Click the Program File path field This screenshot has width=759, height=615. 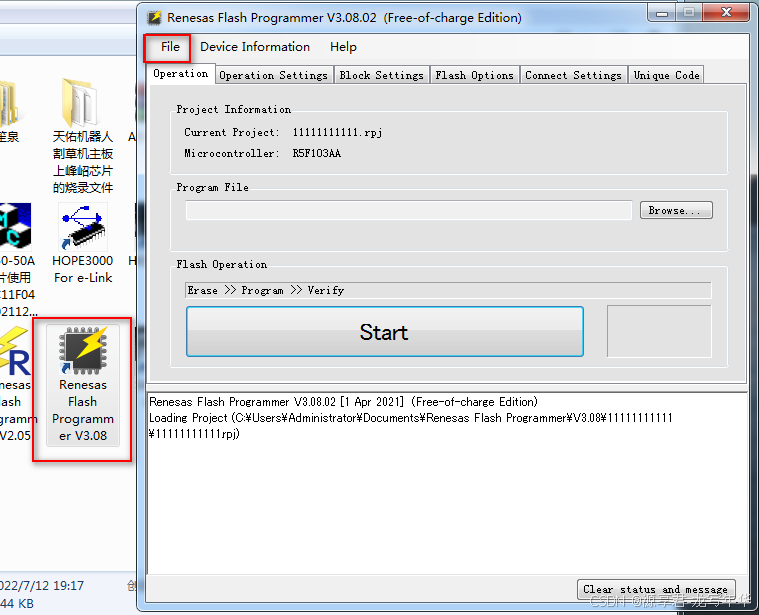pyautogui.click(x=409, y=210)
